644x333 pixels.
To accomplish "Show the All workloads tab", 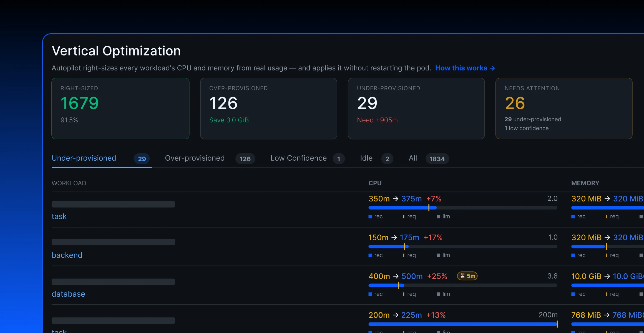I will pos(429,158).
